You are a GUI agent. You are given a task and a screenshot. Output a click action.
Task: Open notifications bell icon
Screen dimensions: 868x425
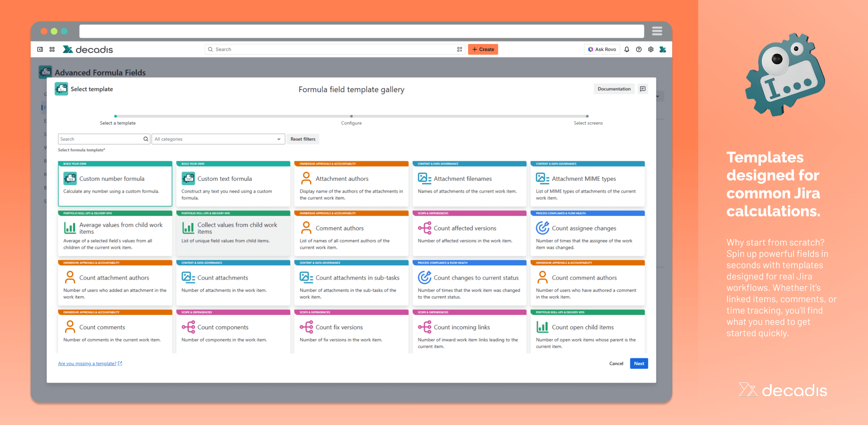(626, 50)
